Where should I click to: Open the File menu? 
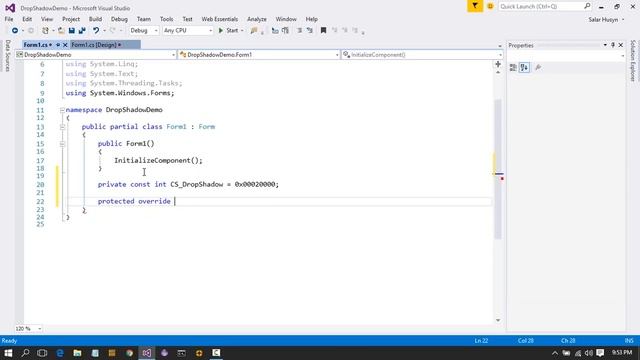pos(9,19)
